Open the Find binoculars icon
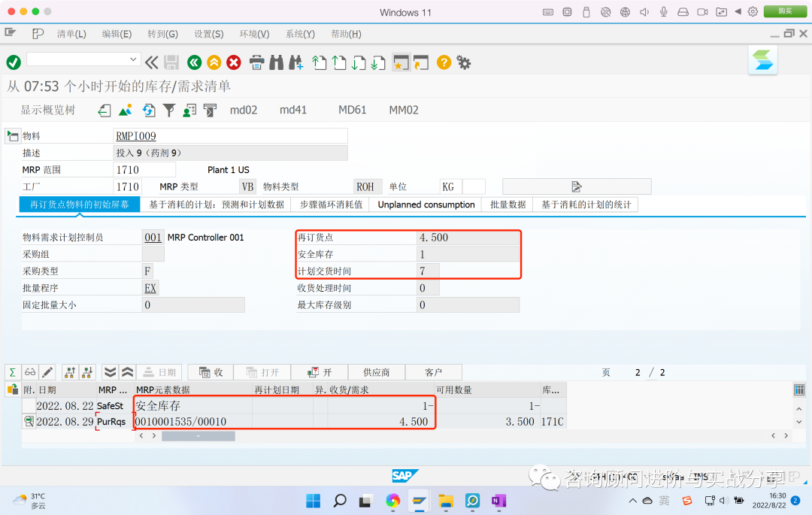The height and width of the screenshot is (515, 812). pyautogui.click(x=275, y=62)
